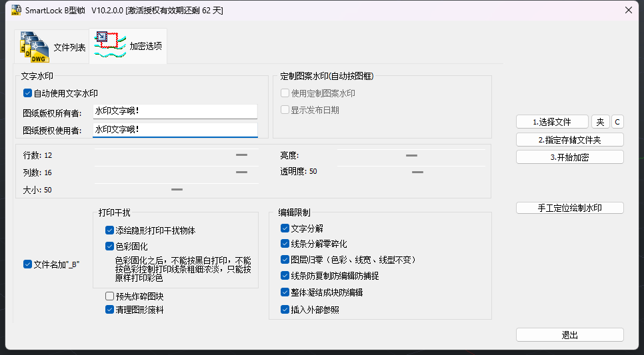Enable 使用定制图案水印 checkbox
The width and height of the screenshot is (644, 355).
tap(285, 93)
